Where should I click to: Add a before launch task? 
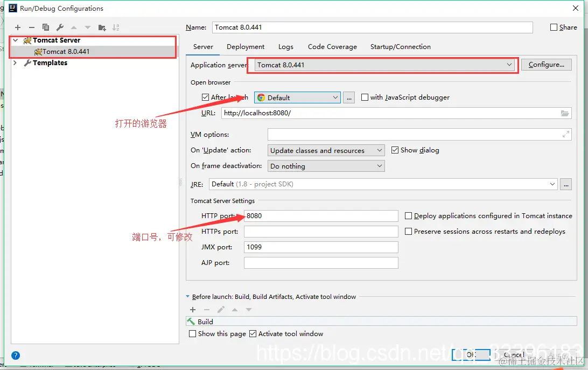pyautogui.click(x=193, y=310)
